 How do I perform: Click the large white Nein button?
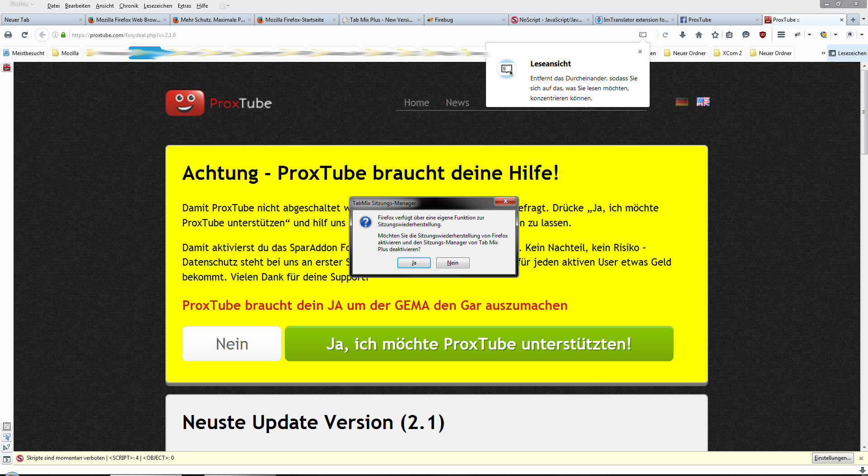pos(232,344)
